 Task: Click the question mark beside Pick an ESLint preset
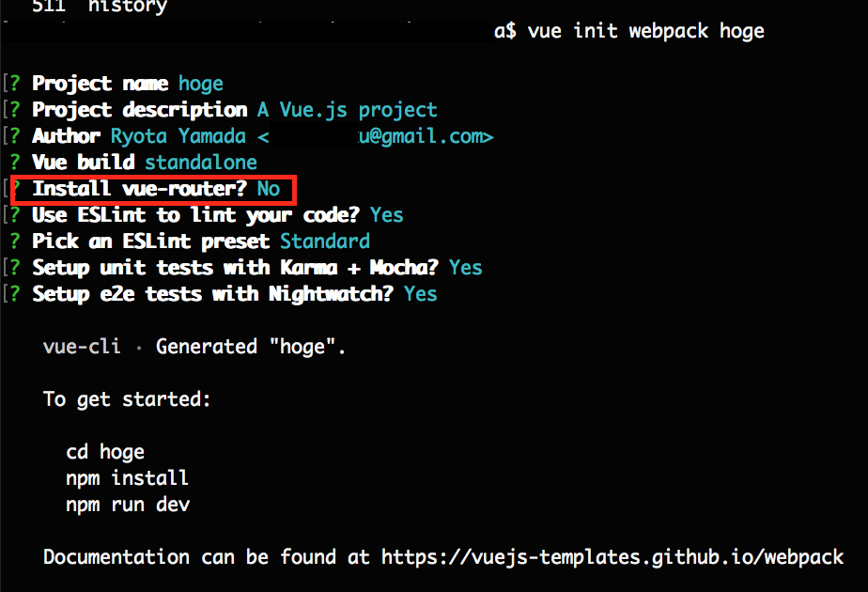15,241
